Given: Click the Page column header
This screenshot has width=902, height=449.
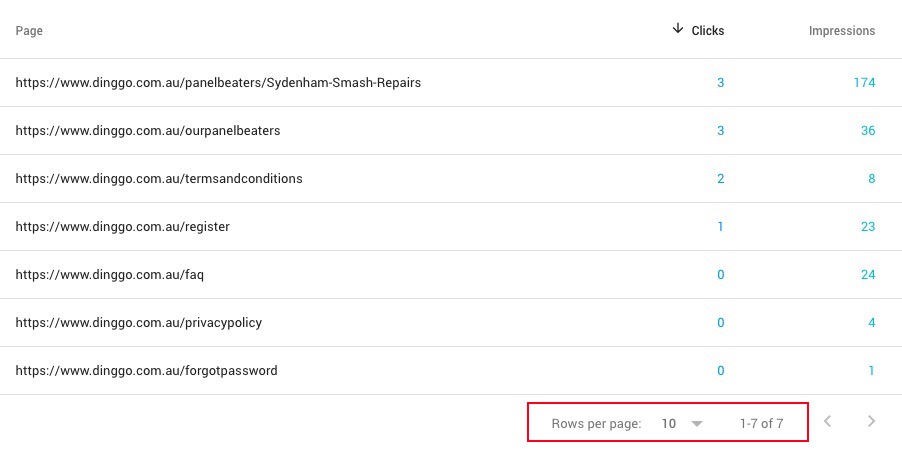Looking at the screenshot, I should point(29,31).
